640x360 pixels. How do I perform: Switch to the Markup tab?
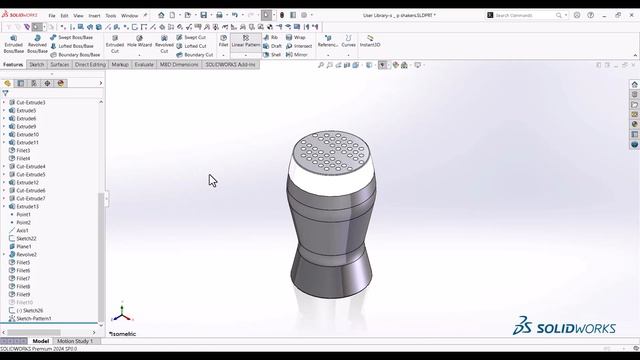120,64
